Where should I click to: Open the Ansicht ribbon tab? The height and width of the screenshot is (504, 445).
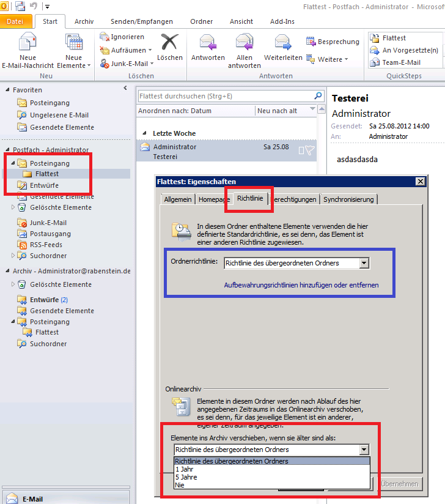[x=241, y=21]
